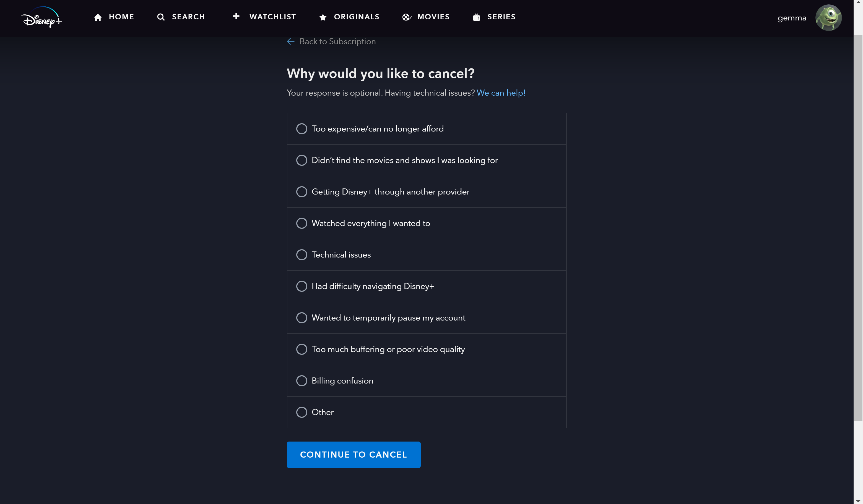Select "Wanted to temporarily pause my account"
This screenshot has height=504, width=863.
click(427, 318)
